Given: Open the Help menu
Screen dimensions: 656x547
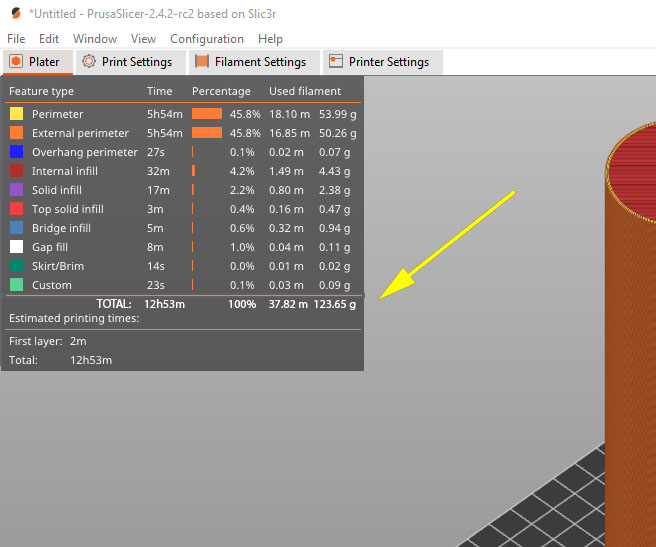Looking at the screenshot, I should pyautogui.click(x=270, y=39).
